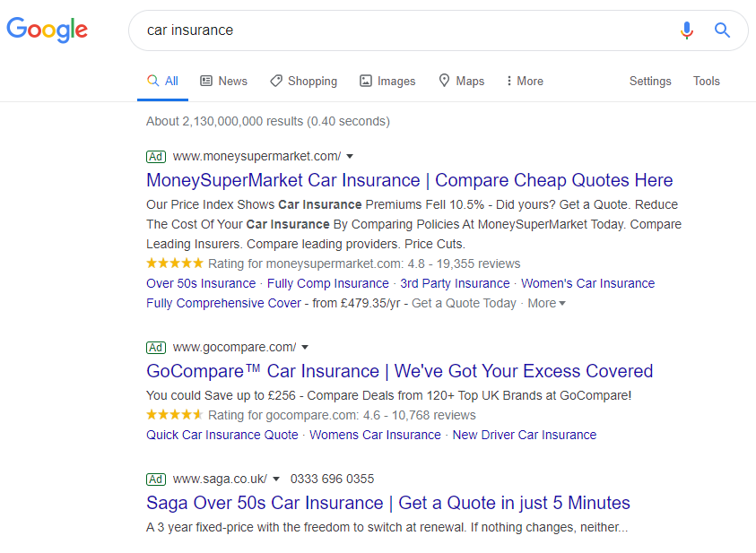Open Women's Car Insurance sitelink
The image size is (756, 553).
587,284
